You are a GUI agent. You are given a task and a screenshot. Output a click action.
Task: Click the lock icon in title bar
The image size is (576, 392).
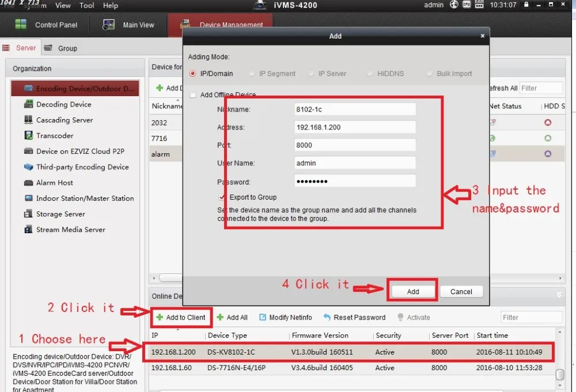point(526,5)
